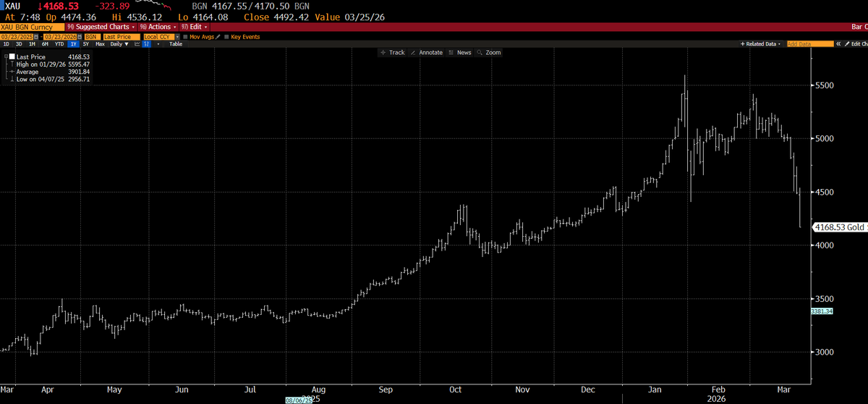Open the start date calendar picker icon
The image size is (868, 404).
coord(36,37)
